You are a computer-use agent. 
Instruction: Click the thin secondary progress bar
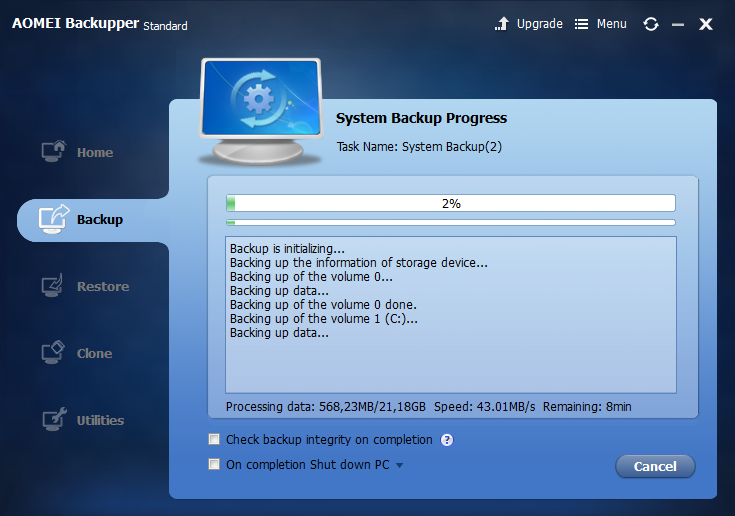[450, 223]
